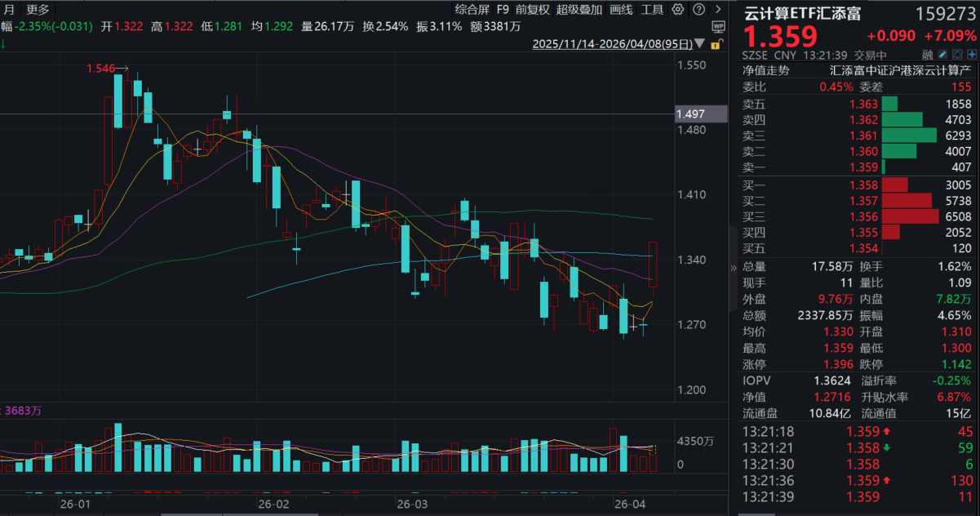Open chart settings gear icon
Screen dimensions: 980x516
679,10
